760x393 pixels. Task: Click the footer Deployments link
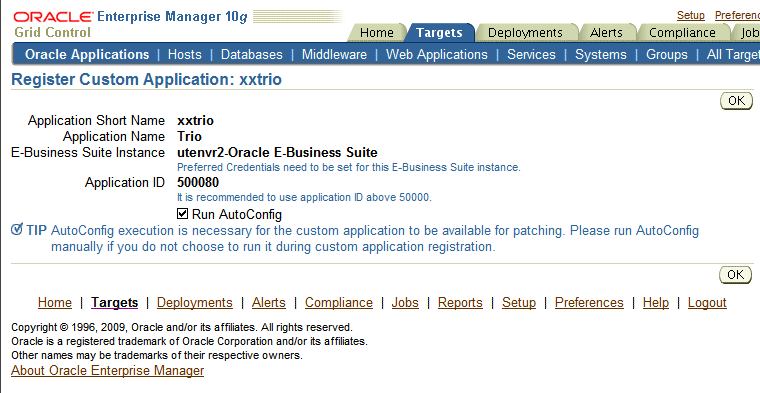[x=195, y=302]
